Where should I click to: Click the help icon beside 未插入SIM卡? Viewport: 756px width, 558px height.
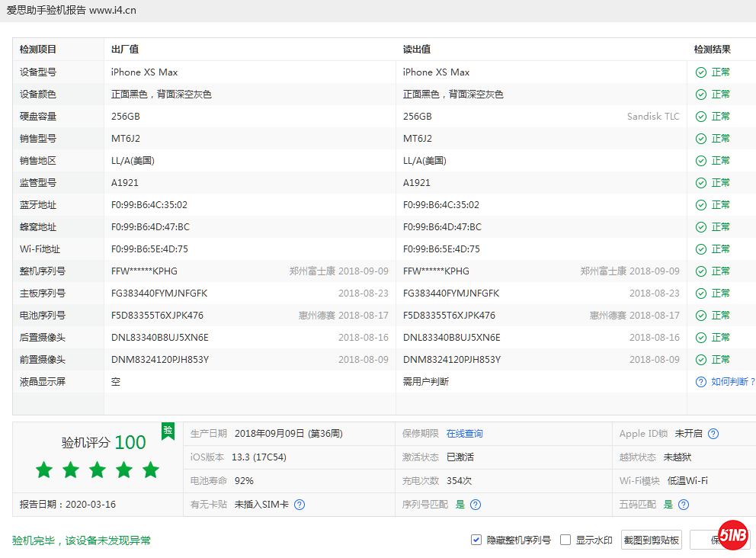(x=300, y=505)
